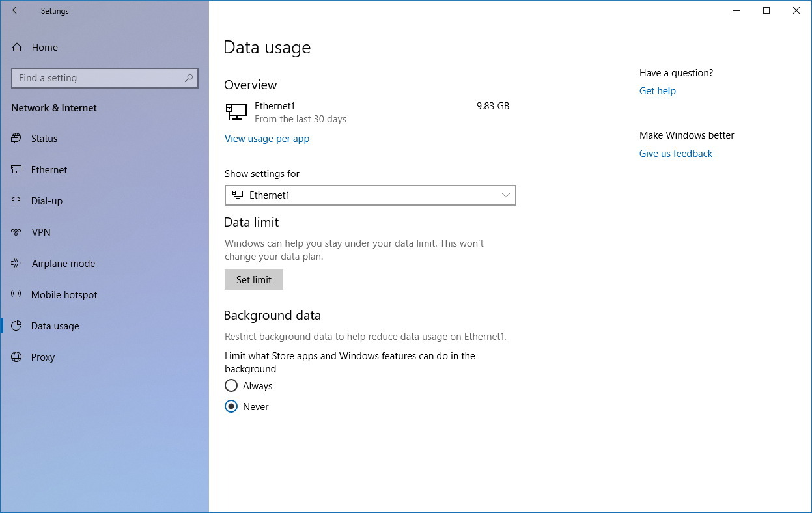This screenshot has width=812, height=513.
Task: Open the Mobile hotspot page
Action: point(104,295)
